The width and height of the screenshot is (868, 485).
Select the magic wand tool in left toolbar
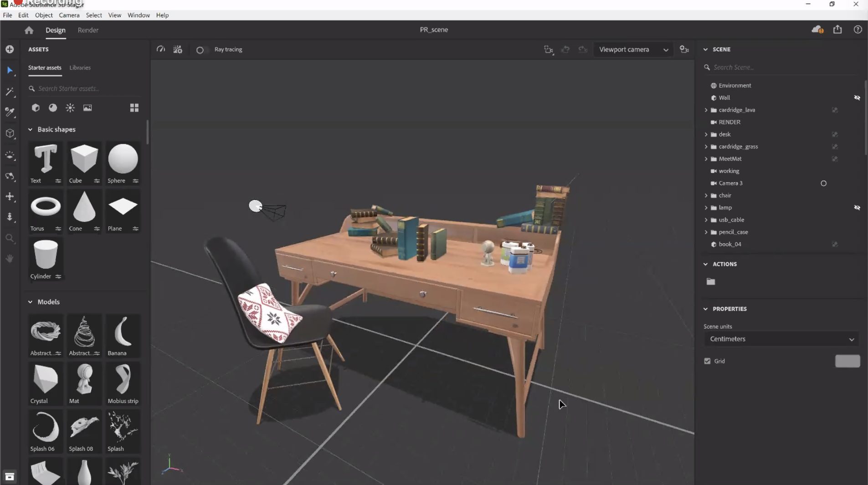[x=10, y=92]
